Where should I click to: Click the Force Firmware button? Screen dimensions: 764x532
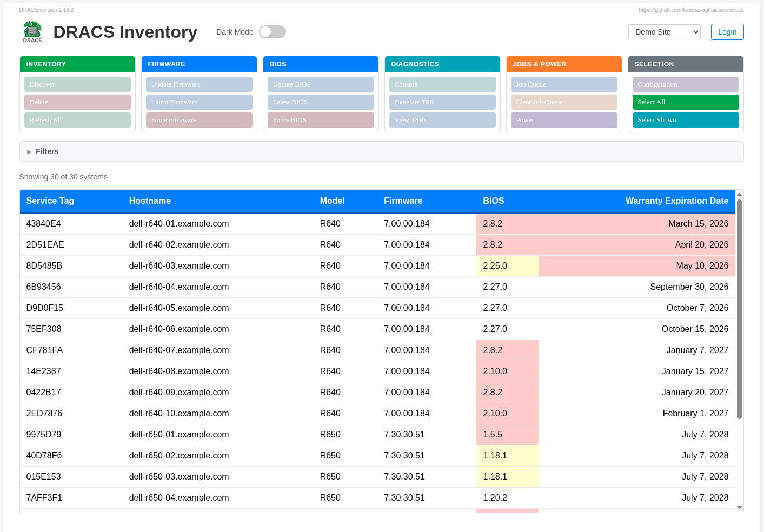pyautogui.click(x=199, y=120)
